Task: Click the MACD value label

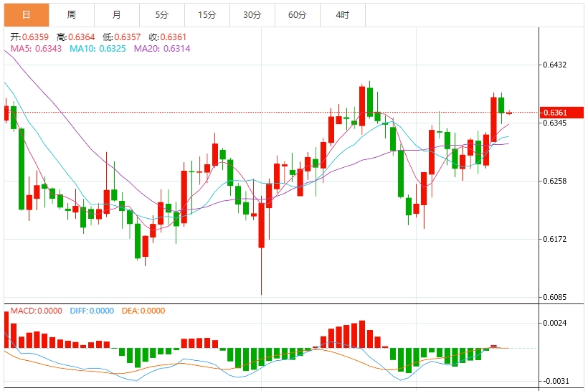Action: click(x=36, y=311)
